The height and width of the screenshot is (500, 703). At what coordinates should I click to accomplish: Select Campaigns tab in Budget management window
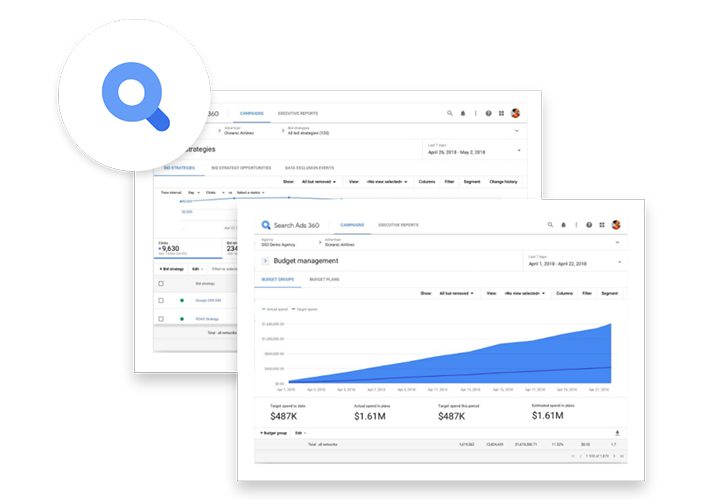pyautogui.click(x=352, y=225)
